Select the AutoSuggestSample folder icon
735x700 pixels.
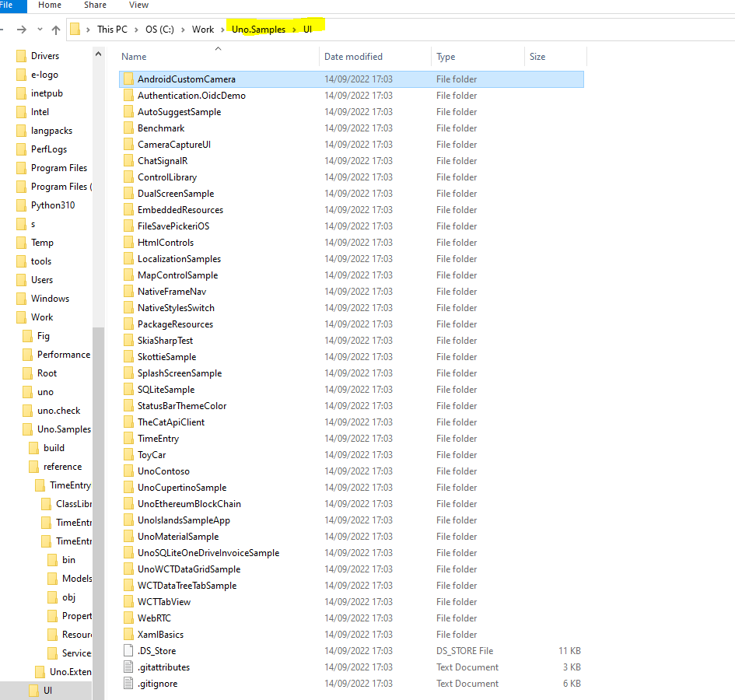128,112
